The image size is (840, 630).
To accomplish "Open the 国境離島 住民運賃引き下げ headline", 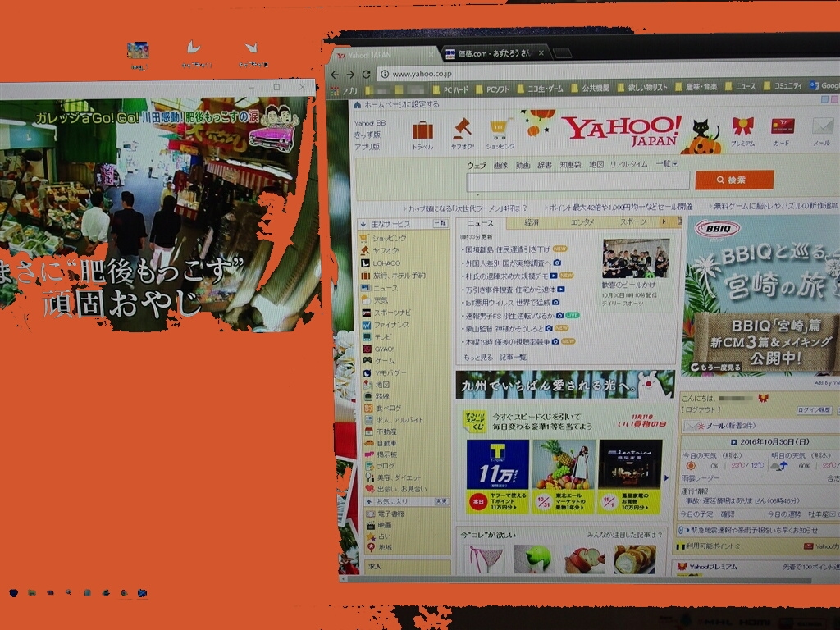I will (507, 249).
